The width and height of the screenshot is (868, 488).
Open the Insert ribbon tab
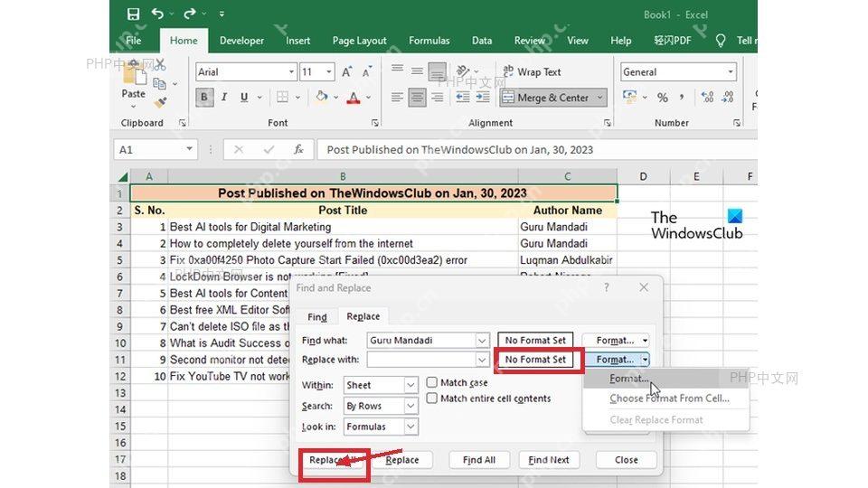pos(297,41)
